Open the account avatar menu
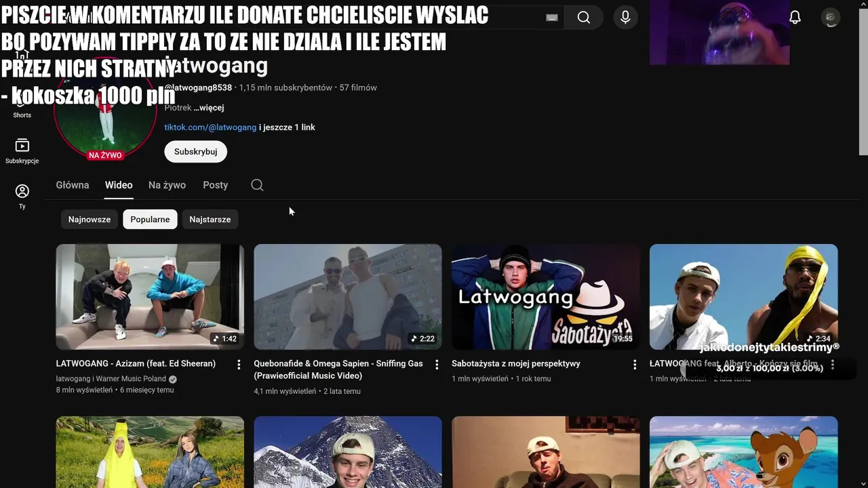 point(831,18)
